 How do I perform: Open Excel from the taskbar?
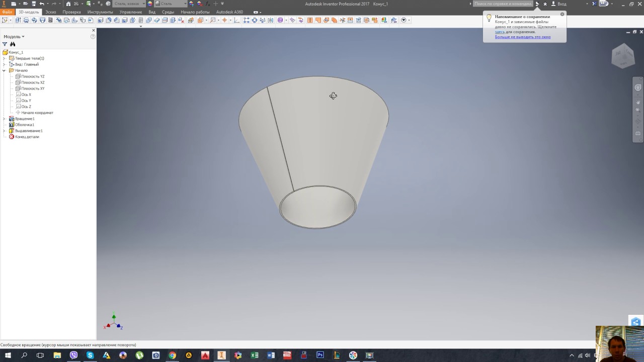(255, 355)
